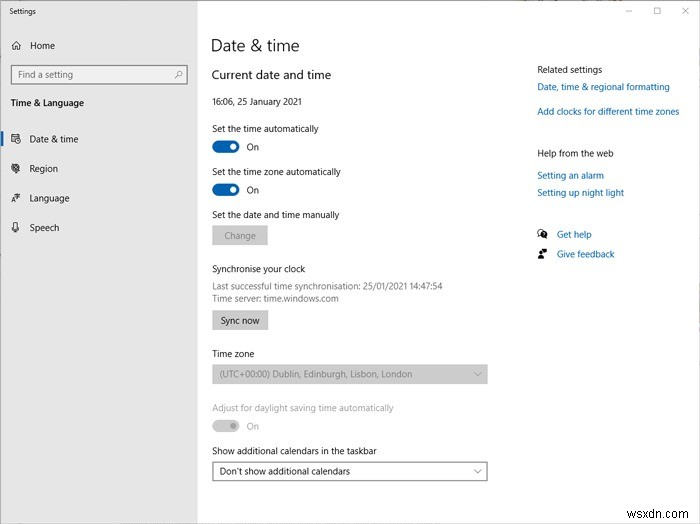Open Date, time & regional formatting link
700x524 pixels.
pyautogui.click(x=603, y=87)
